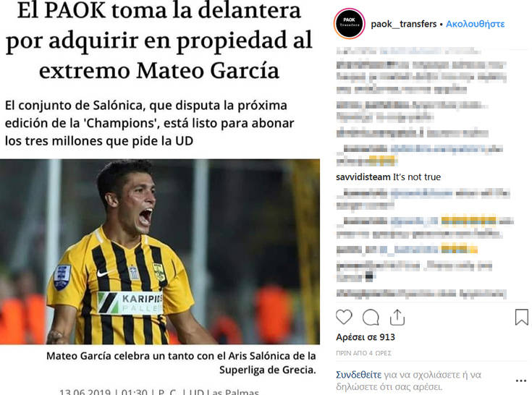This screenshot has height=395, width=532.
Task: Open the paok__transfers profile picture
Action: [x=350, y=24]
